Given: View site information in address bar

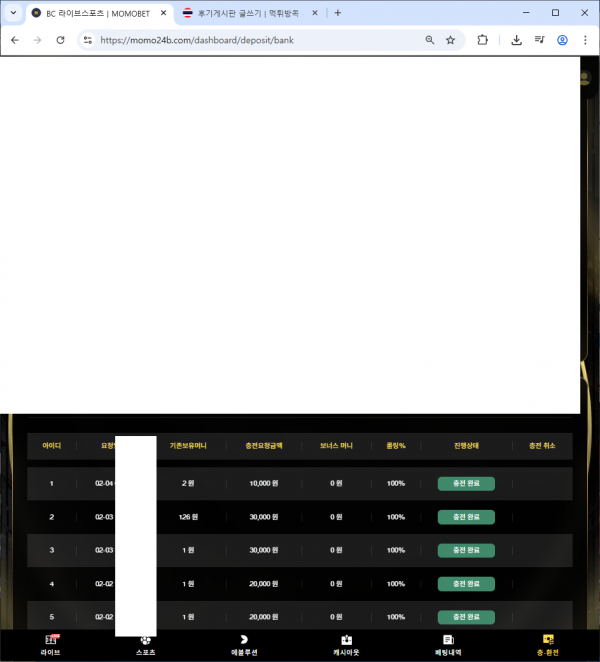Looking at the screenshot, I should click(87, 40).
